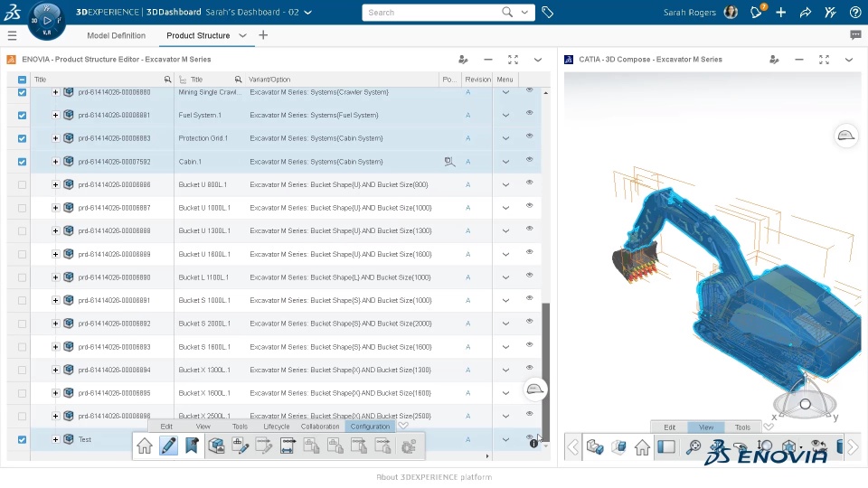The image size is (868, 488).
Task: Open the Collaboration toolbar tab
Action: 320,427
